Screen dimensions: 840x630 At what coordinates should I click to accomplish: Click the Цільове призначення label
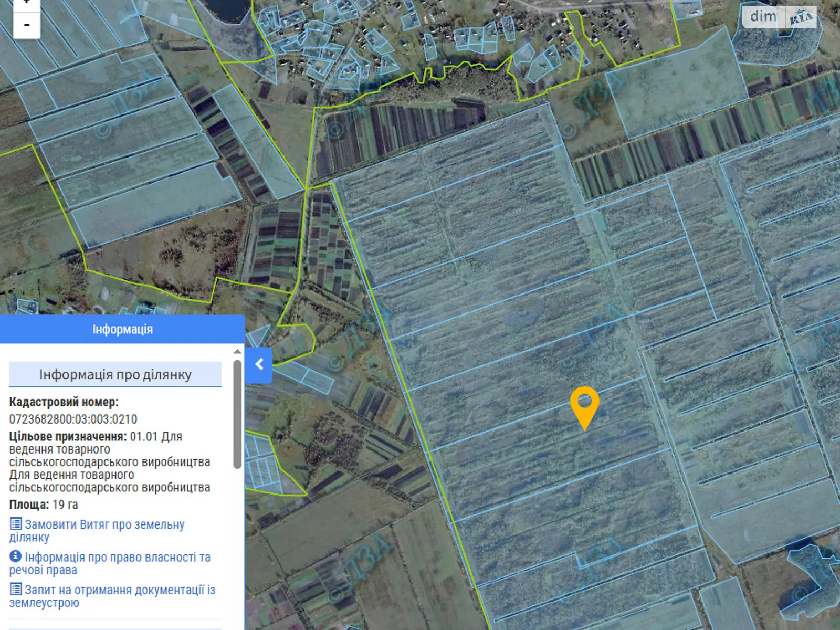pos(68,437)
